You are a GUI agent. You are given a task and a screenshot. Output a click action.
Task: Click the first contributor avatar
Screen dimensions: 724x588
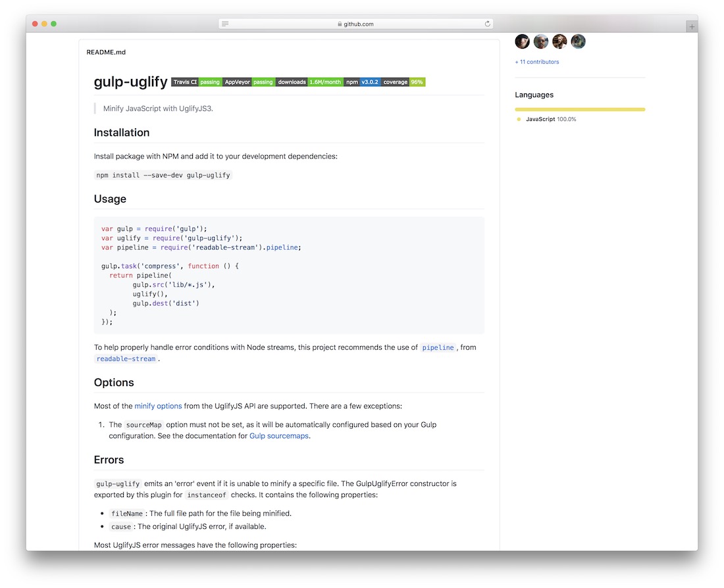click(523, 41)
